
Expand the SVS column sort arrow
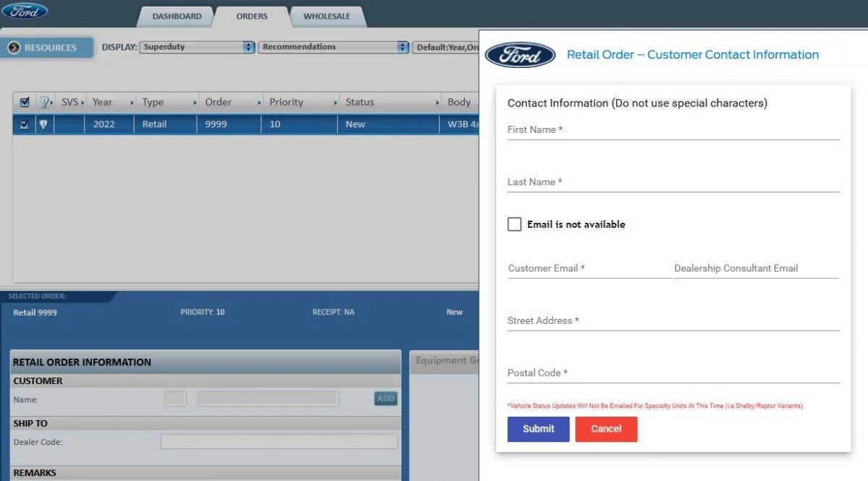coord(82,103)
